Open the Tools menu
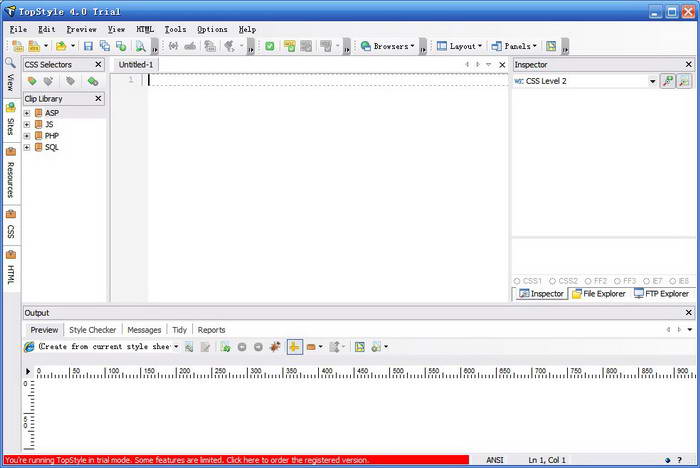Viewport: 700px width, 468px height. 175,29
